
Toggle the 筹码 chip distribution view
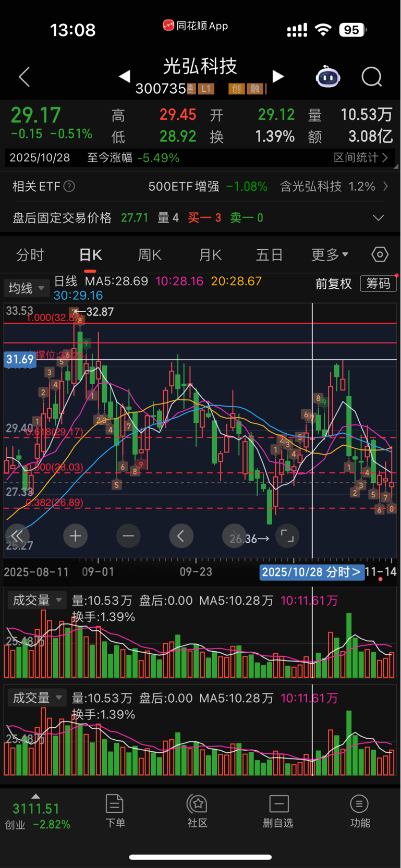(379, 284)
